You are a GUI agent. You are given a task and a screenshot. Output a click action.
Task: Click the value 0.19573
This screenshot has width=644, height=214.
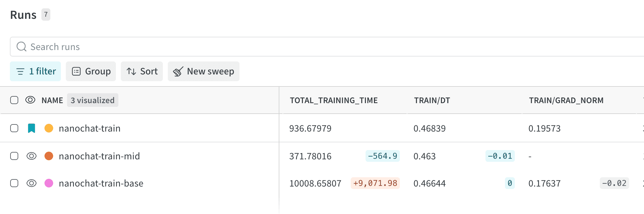pyautogui.click(x=544, y=128)
